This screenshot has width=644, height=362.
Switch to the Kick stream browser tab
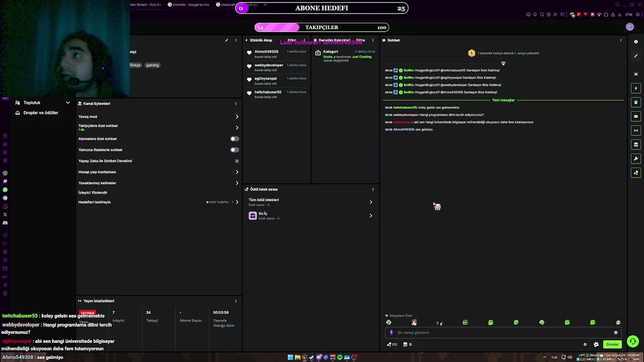pos(146,5)
